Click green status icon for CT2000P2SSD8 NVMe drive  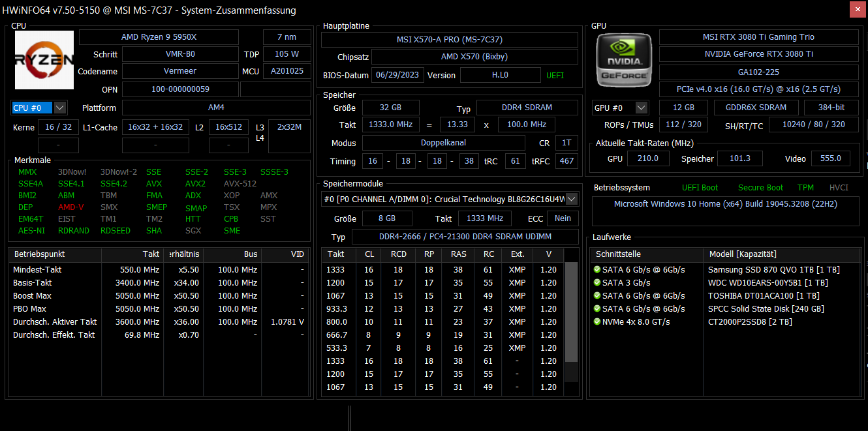(597, 321)
